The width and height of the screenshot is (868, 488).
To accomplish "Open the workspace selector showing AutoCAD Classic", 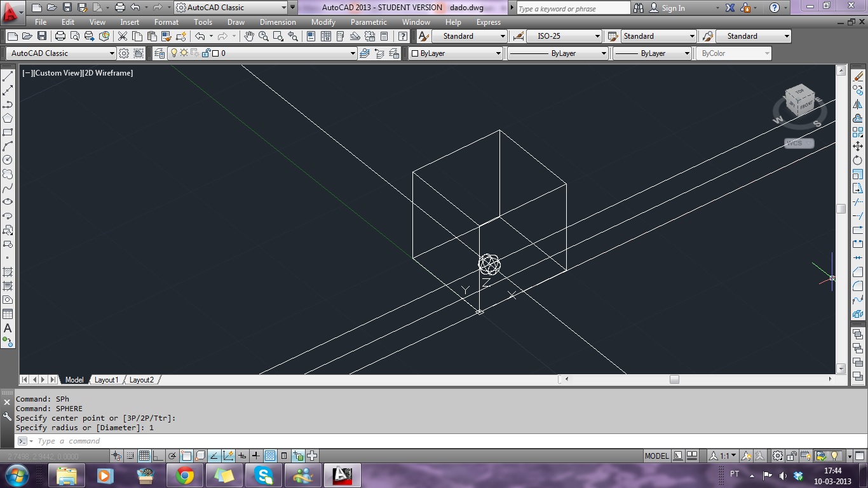I will 60,53.
